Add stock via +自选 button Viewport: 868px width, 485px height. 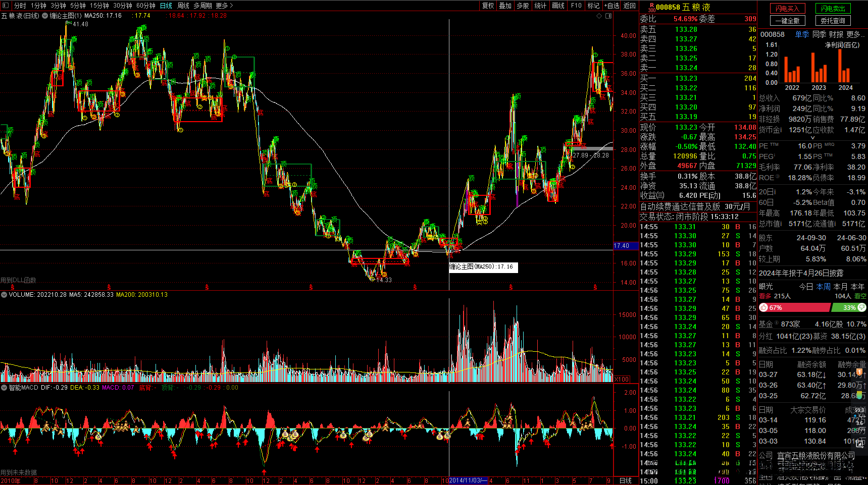click(x=611, y=6)
